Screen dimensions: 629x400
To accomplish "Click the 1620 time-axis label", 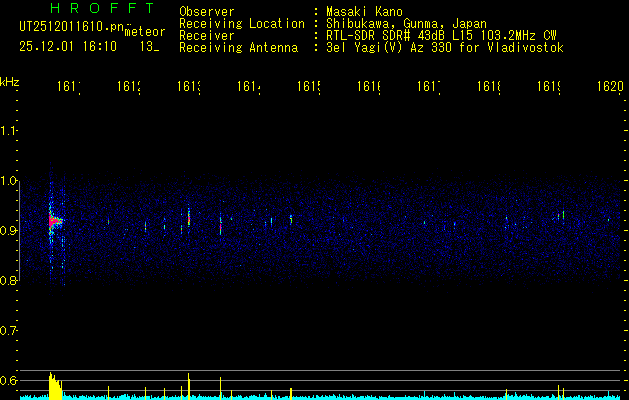I will (610, 86).
